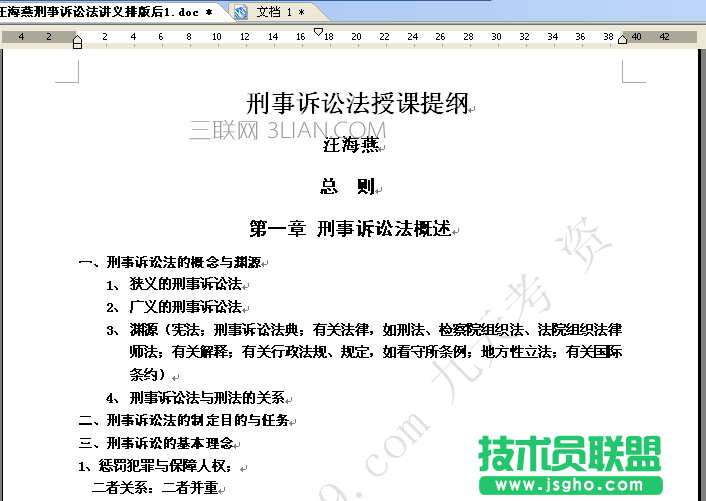The image size is (706, 501).
Task: Click the line 二、刑事诉讼法的制定目的与任务
Action: (183, 420)
